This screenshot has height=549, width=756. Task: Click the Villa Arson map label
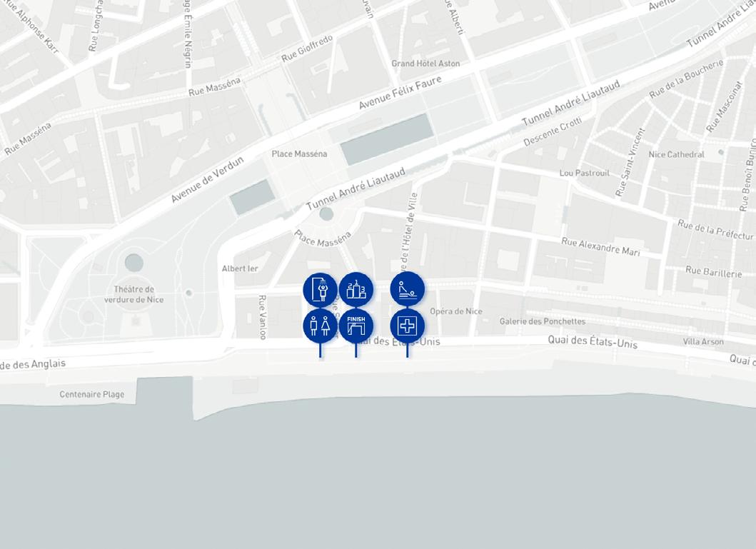point(703,342)
